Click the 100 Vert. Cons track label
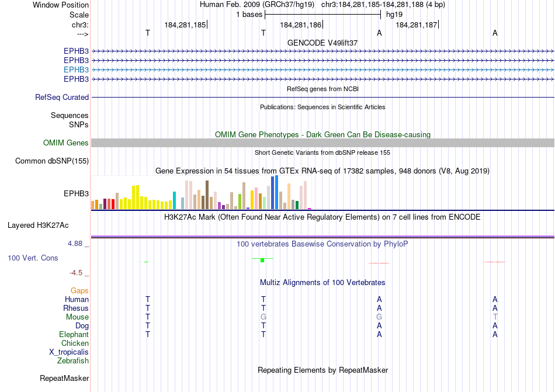 [33, 258]
